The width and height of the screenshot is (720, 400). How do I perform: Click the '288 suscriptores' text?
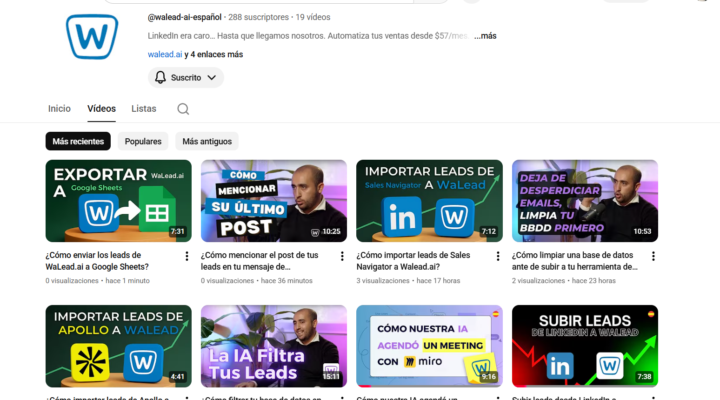[259, 17]
